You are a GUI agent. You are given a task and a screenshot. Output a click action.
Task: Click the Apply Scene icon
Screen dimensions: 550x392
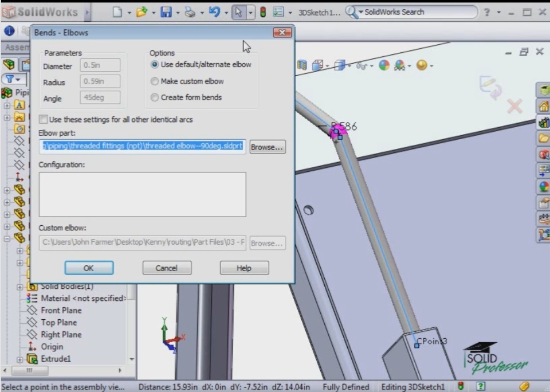(399, 65)
